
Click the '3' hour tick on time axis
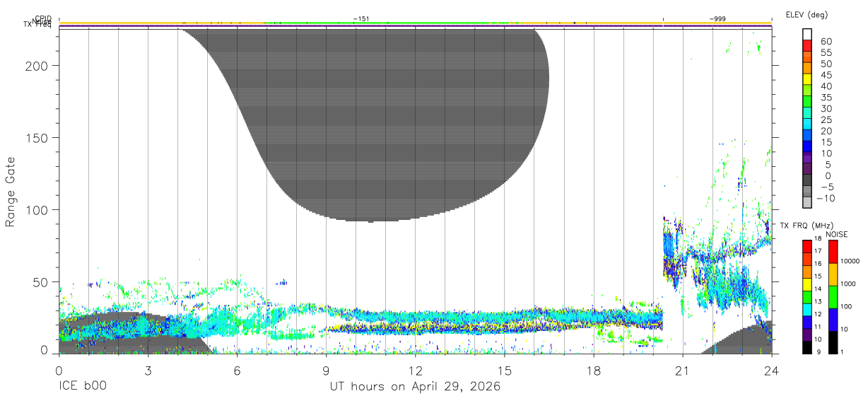coord(148,370)
